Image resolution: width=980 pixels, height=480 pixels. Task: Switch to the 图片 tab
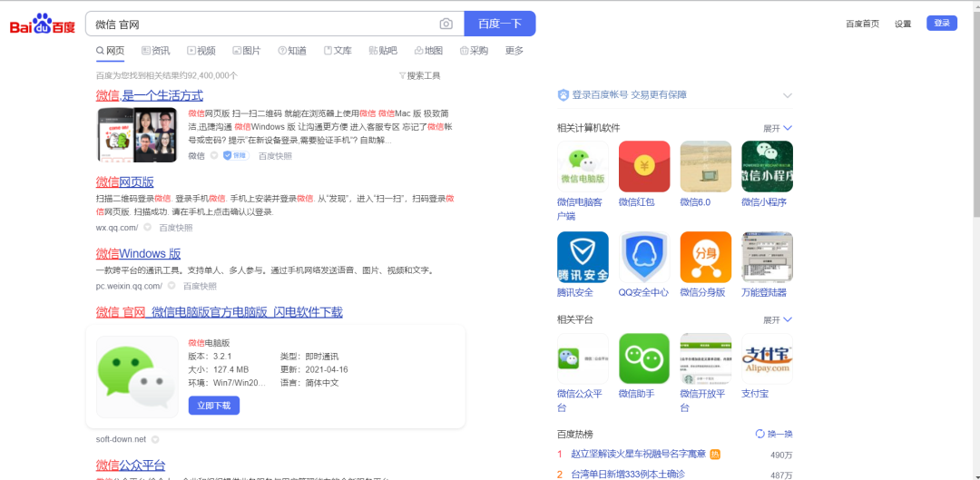246,51
